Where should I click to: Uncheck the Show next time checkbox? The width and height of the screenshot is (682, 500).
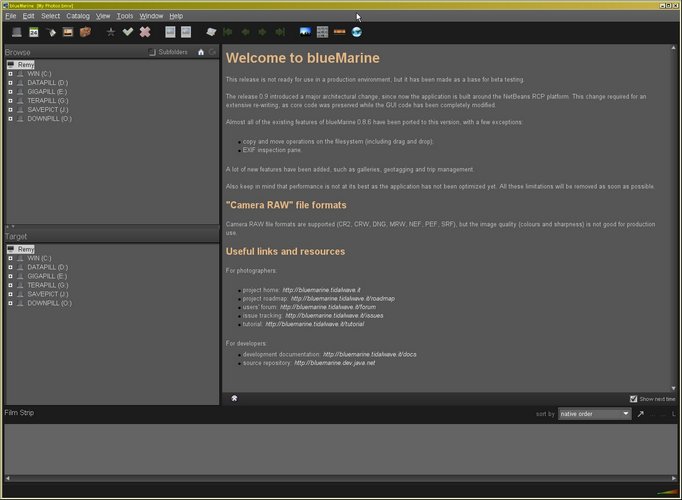[x=633, y=398]
